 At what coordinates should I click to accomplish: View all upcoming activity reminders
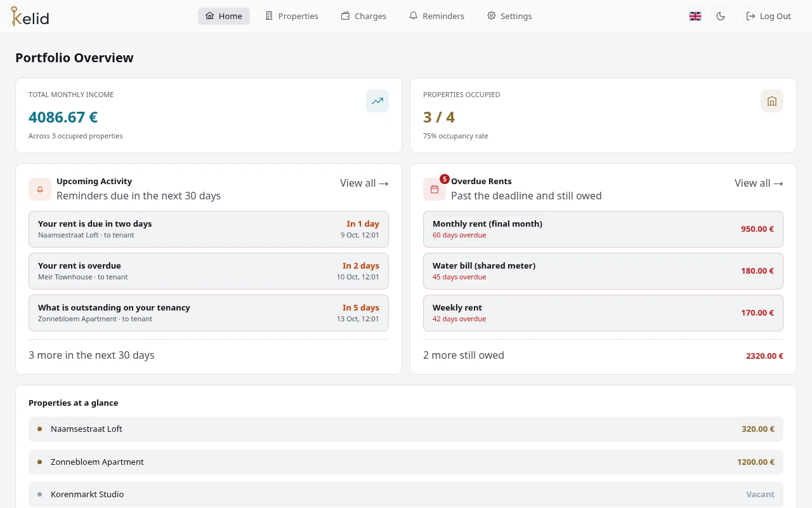click(x=364, y=183)
